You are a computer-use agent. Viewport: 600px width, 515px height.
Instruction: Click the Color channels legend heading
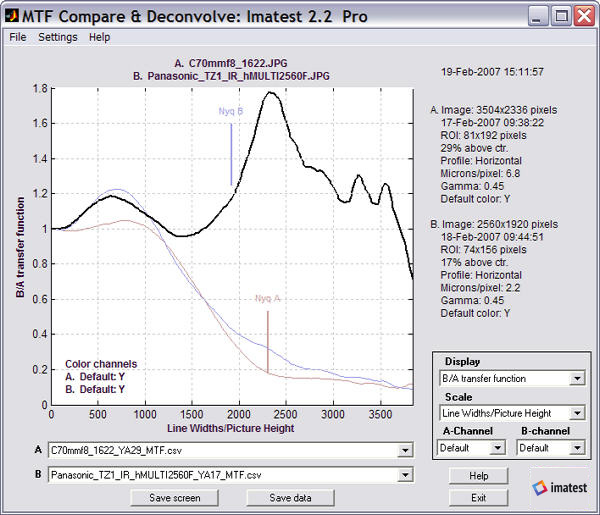click(x=101, y=364)
